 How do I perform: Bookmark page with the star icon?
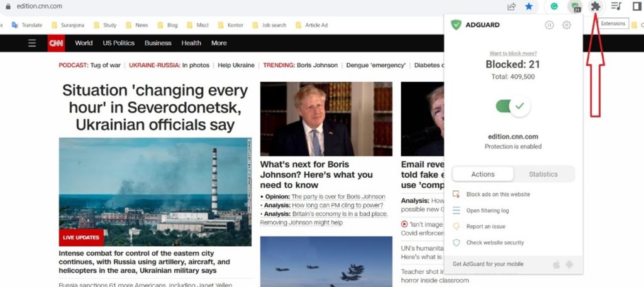529,6
